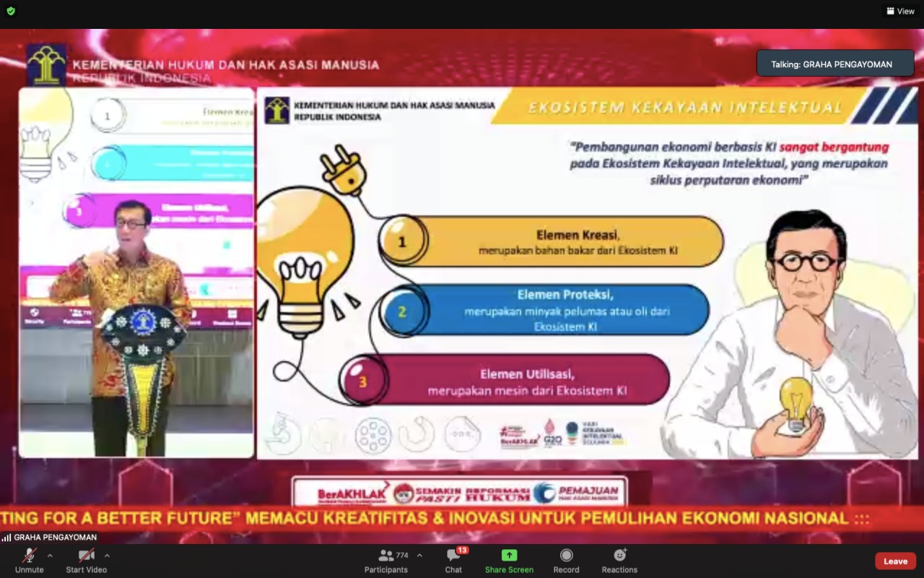Click the Talking: GRAHA PENGAYOMAN indicator
Screen dimensions: 924x578
[834, 64]
